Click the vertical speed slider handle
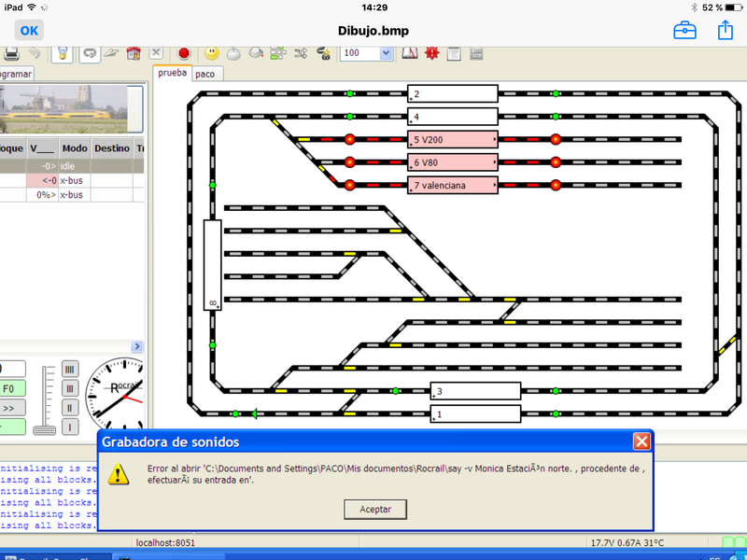Image resolution: width=747 pixels, height=560 pixels. click(44, 430)
